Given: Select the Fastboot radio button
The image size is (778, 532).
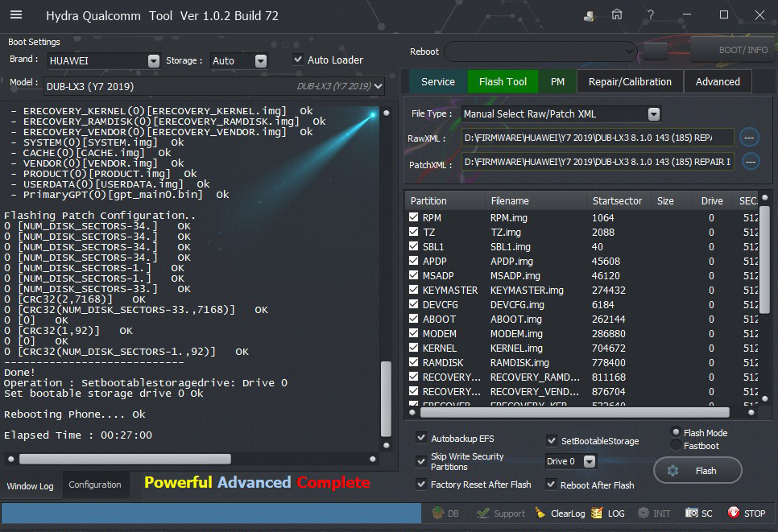Looking at the screenshot, I should [x=676, y=445].
